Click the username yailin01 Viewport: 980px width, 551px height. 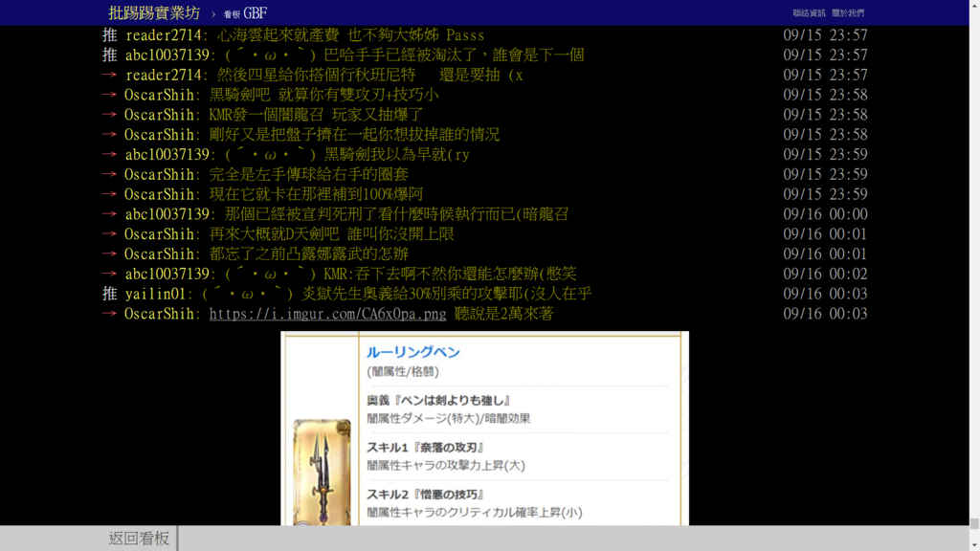[155, 294]
